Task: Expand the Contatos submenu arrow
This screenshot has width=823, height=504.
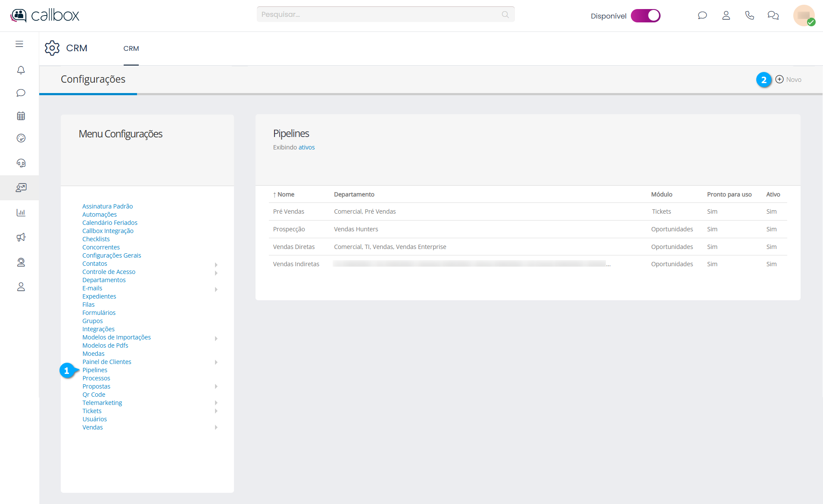Action: click(x=216, y=264)
